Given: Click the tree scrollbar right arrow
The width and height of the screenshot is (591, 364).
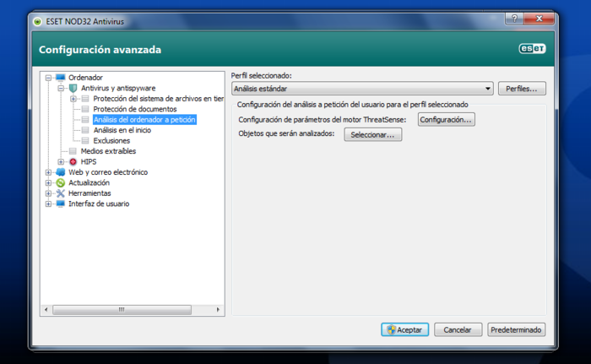Looking at the screenshot, I should coord(218,310).
